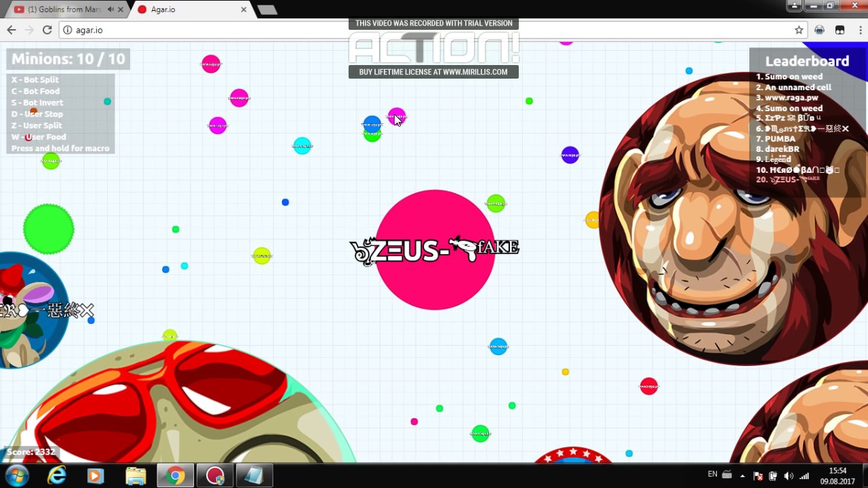Open File Explorer from the taskbar

[x=136, y=476]
